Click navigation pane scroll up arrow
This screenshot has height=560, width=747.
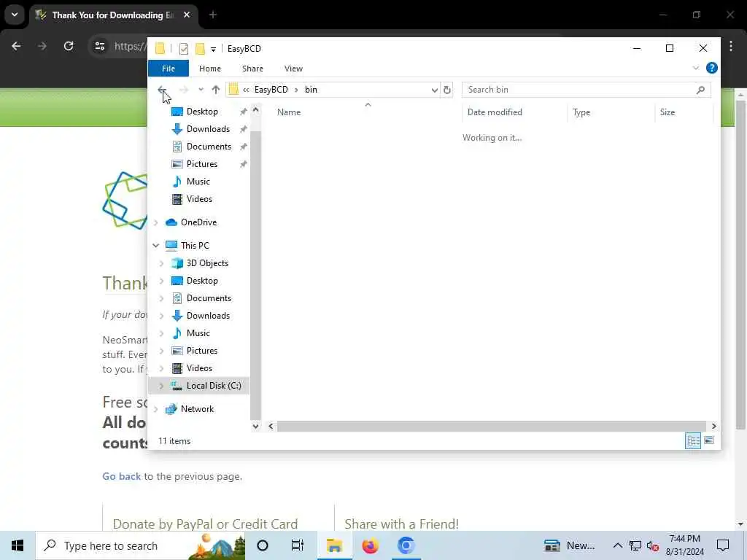pyautogui.click(x=256, y=110)
